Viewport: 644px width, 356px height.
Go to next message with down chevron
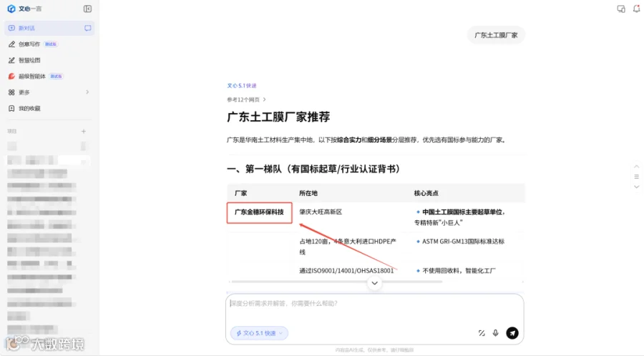tap(636, 187)
